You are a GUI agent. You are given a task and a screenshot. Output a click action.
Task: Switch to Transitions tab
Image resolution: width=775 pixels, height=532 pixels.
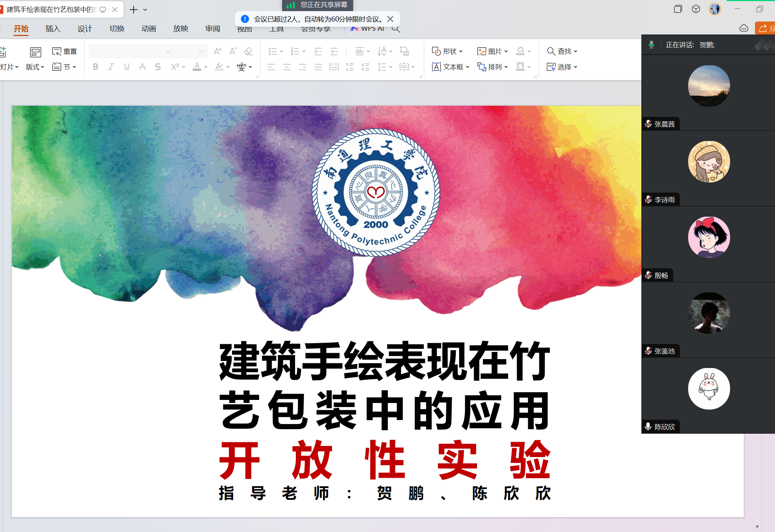(117, 29)
